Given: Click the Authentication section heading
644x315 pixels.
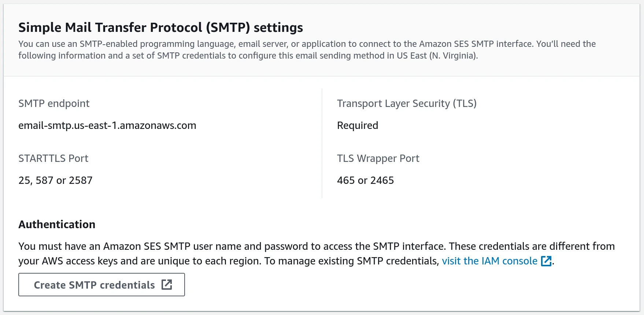Looking at the screenshot, I should click(x=57, y=224).
